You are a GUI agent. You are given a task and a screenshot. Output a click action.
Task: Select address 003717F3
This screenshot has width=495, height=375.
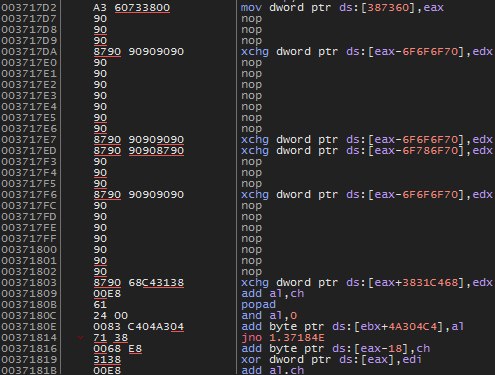29,162
